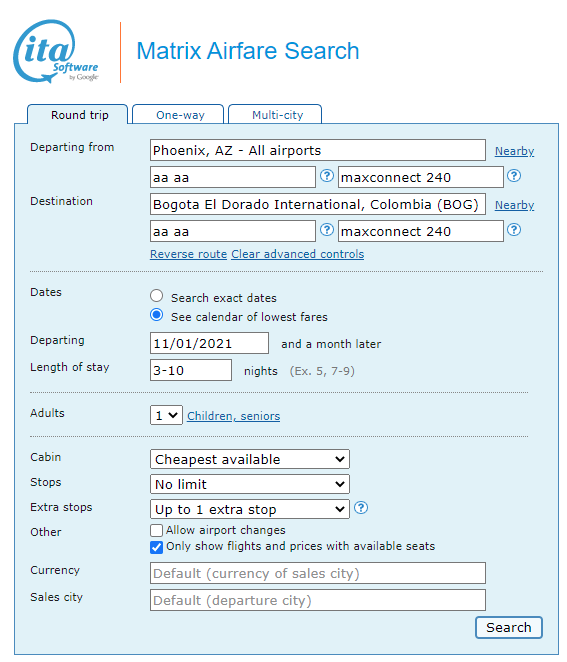Open the Extra stops dropdown
Image resolution: width=567 pixels, height=662 pixels.
point(250,509)
